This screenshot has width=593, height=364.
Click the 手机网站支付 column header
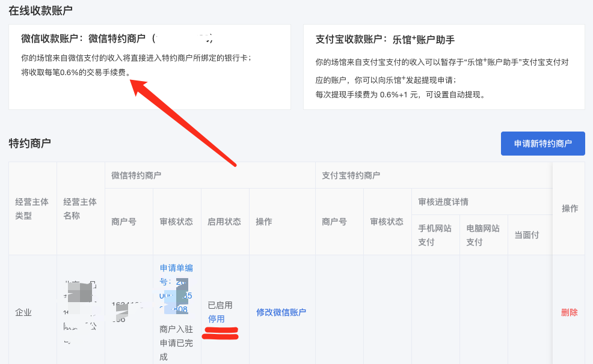(435, 235)
